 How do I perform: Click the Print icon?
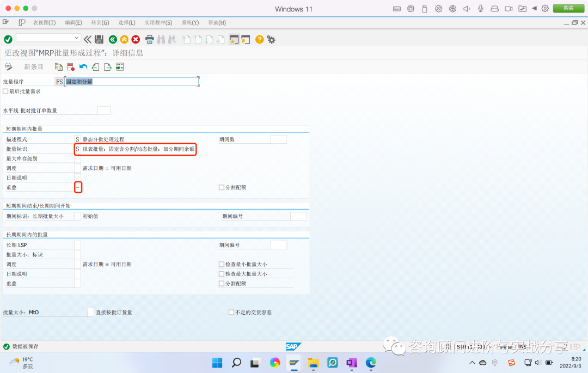pyautogui.click(x=149, y=39)
